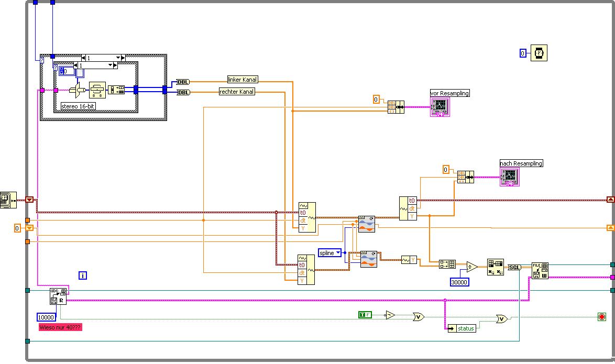Select the 'vor Resampling' graph terminal
The height and width of the screenshot is (364, 615).
440,107
